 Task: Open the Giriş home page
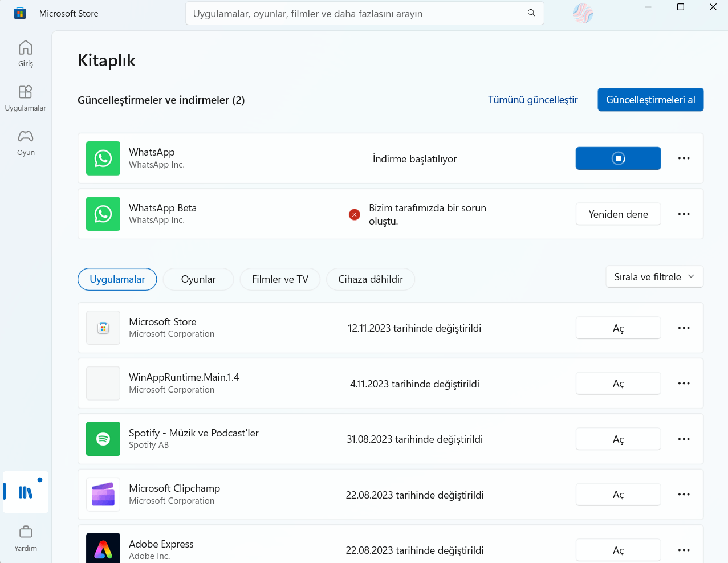pos(26,54)
